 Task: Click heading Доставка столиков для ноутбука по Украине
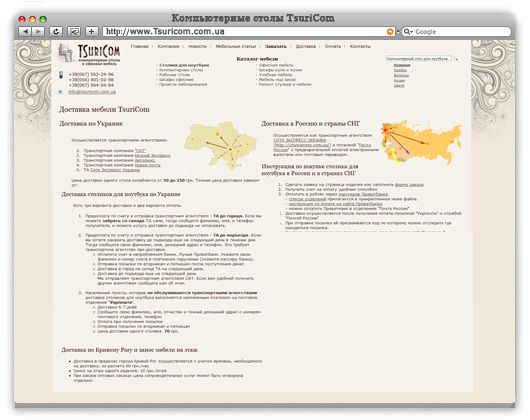pos(121,194)
